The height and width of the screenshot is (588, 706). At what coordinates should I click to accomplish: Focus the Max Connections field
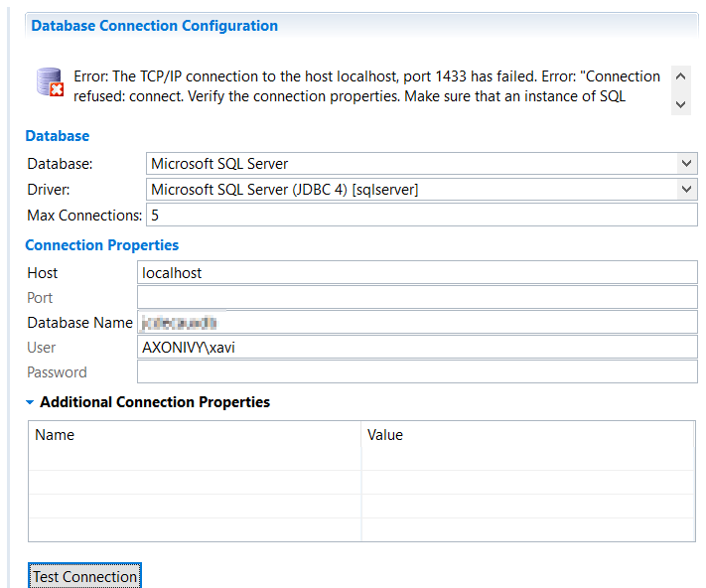tap(421, 215)
